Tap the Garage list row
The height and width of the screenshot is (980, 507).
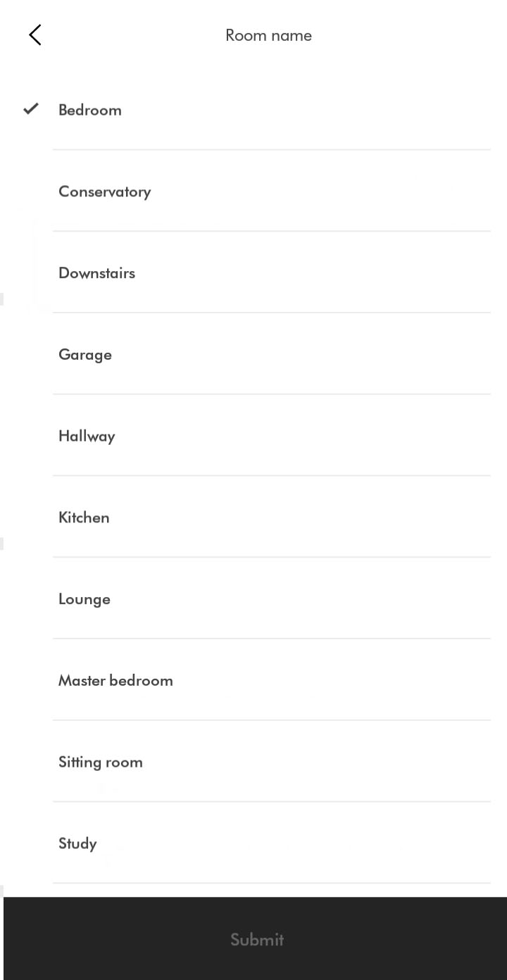254,354
